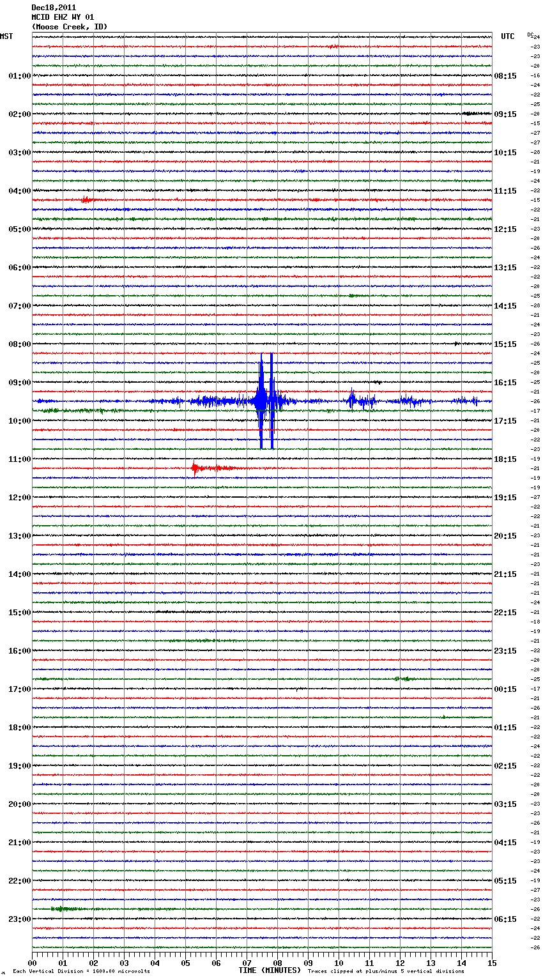
Task: Click the MST time label 14:00
Action: (x=20, y=574)
